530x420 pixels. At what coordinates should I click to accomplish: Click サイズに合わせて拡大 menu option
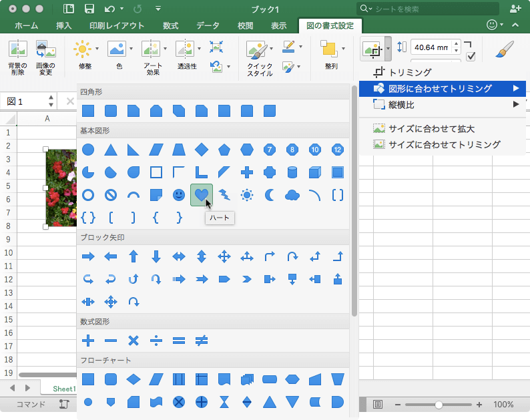click(x=431, y=128)
